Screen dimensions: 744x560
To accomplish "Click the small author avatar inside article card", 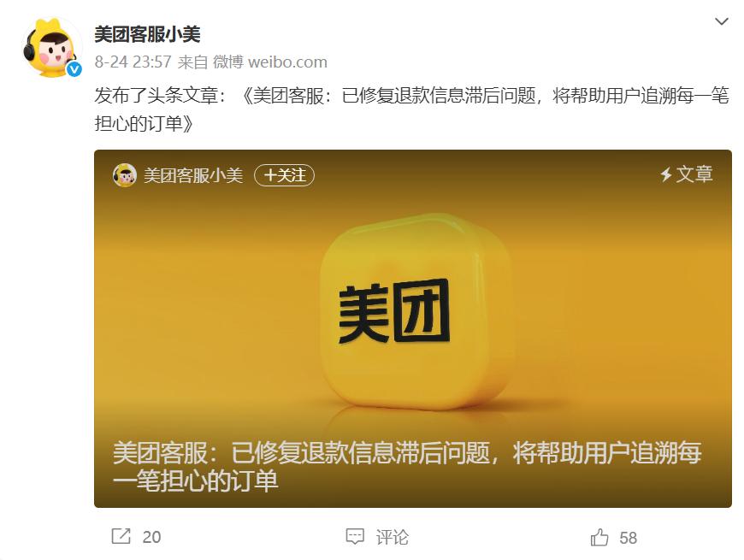I will tap(125, 175).
